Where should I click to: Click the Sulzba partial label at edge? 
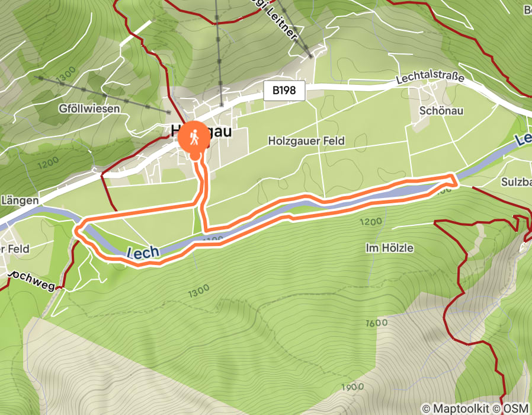(517, 182)
